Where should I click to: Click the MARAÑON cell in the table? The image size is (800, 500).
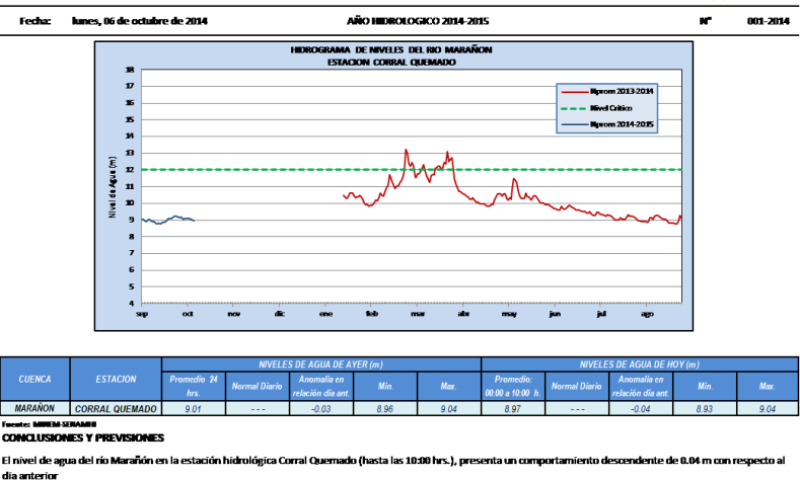36,408
